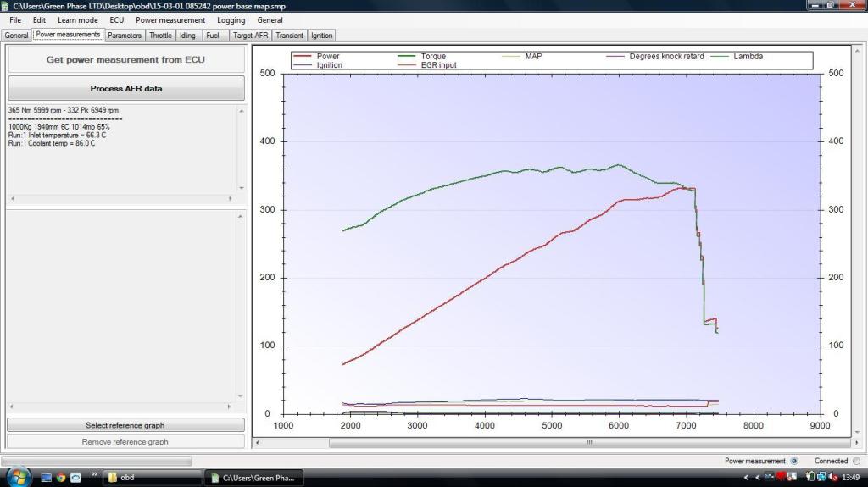Toggle the Power measurement status indicator
The image size is (868, 487).
pos(794,461)
